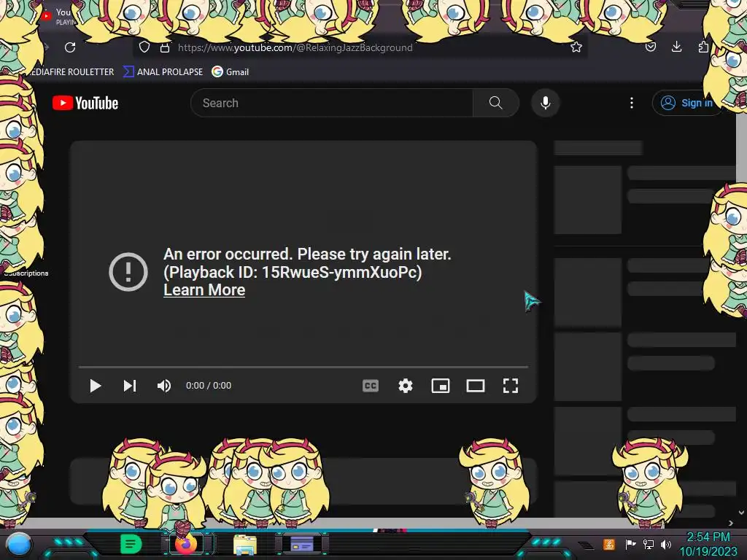Open the Gmail bookmark
The width and height of the screenshot is (747, 560).
click(x=231, y=72)
